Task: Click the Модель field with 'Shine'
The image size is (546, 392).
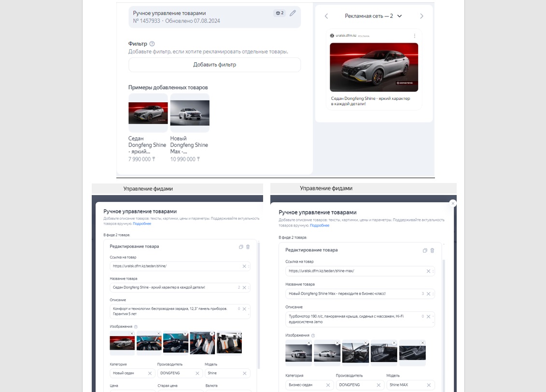Action: (227, 373)
